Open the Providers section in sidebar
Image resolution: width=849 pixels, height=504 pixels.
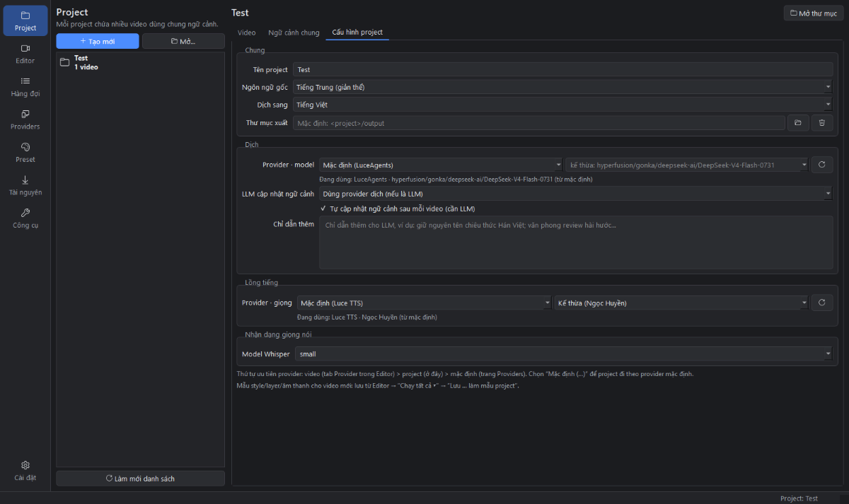25,119
